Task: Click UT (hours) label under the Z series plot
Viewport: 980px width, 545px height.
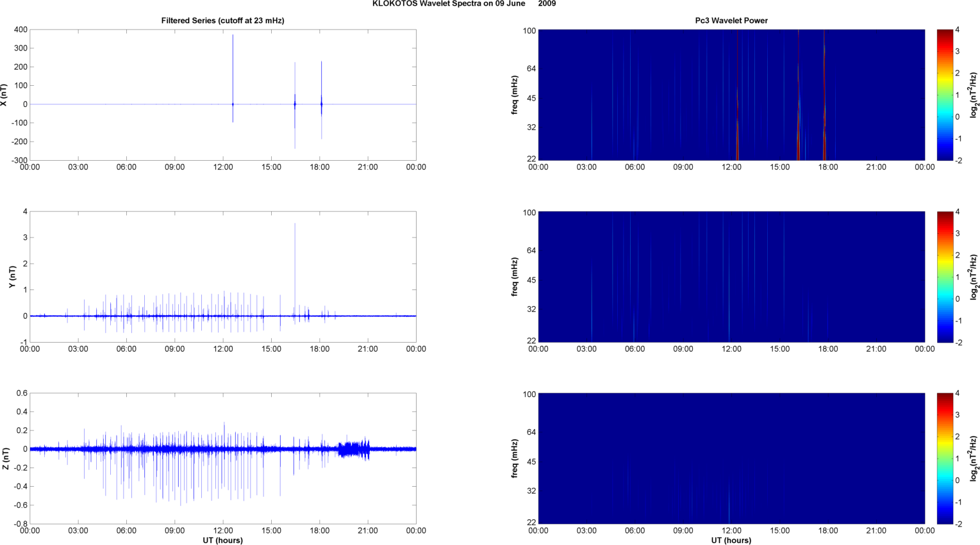Action: click(x=222, y=540)
